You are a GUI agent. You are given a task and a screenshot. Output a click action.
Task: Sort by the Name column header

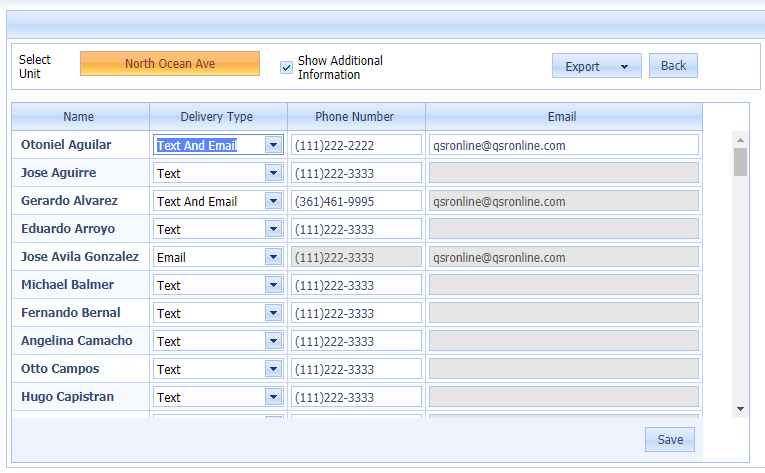[80, 117]
